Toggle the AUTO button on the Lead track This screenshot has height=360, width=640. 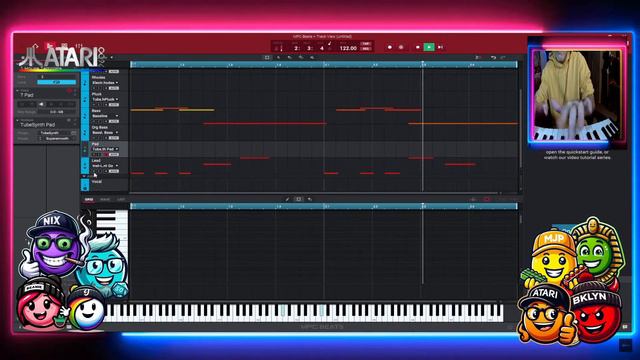coord(113,171)
